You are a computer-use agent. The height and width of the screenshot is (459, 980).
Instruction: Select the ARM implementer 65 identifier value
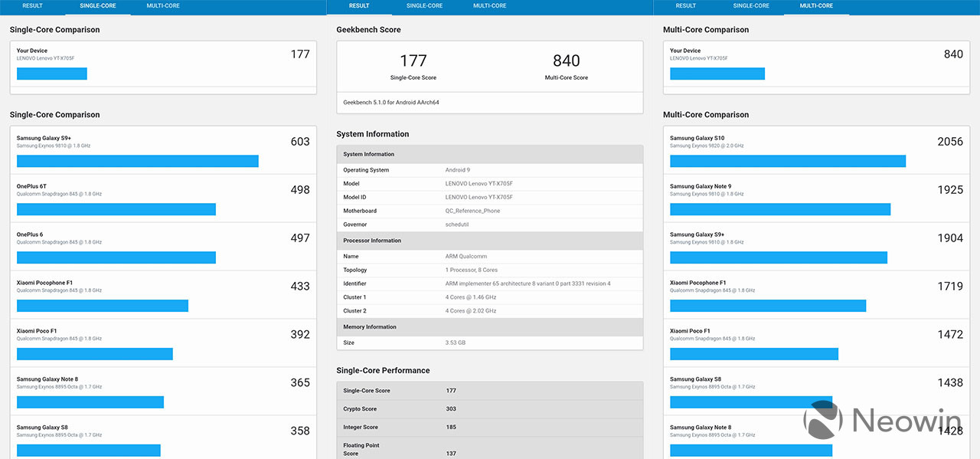pos(528,284)
